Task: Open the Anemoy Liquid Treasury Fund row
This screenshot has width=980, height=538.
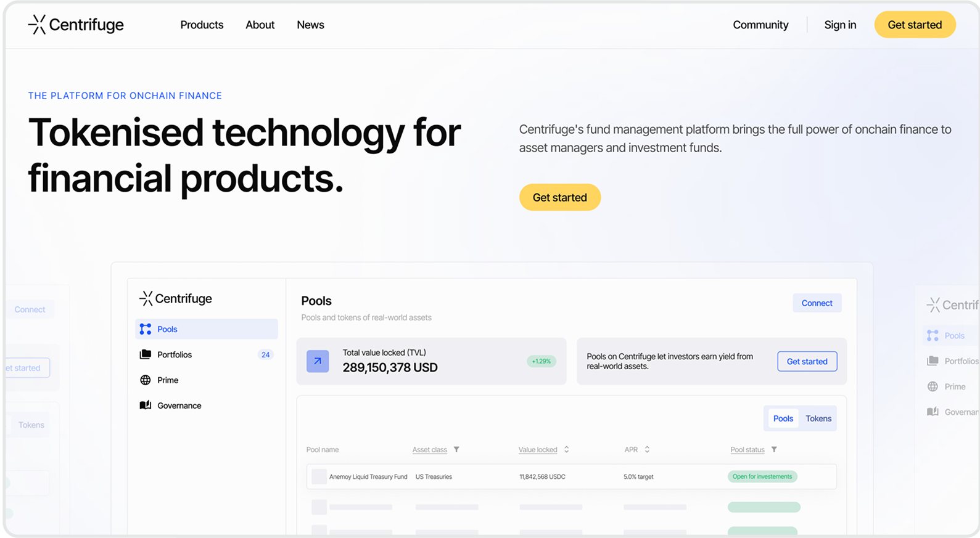Action: coord(571,476)
